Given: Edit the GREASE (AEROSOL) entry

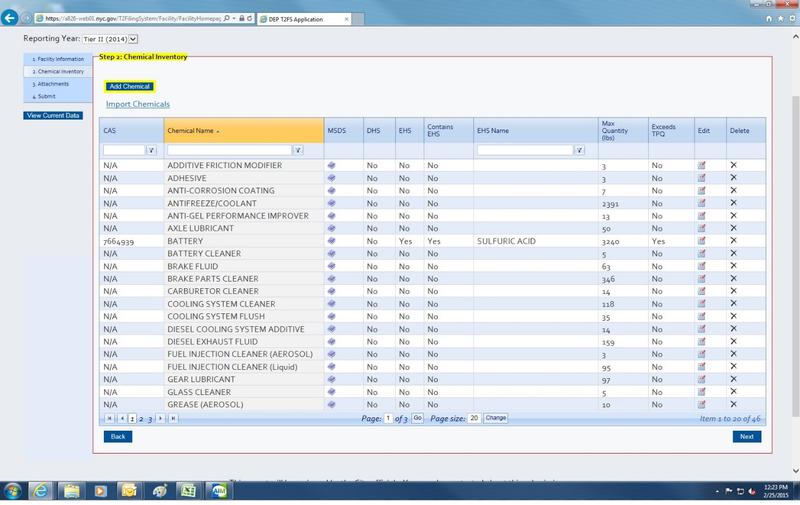Looking at the screenshot, I should (x=702, y=404).
